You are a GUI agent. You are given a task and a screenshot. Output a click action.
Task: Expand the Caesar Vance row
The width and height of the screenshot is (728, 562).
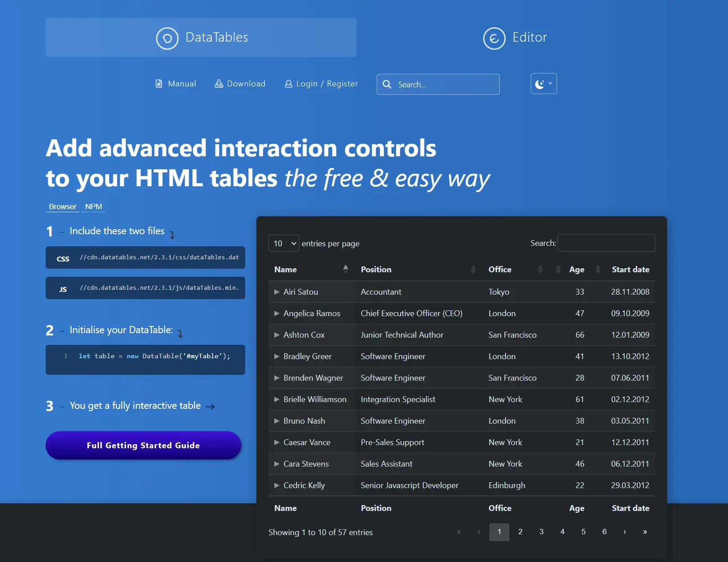tap(277, 442)
